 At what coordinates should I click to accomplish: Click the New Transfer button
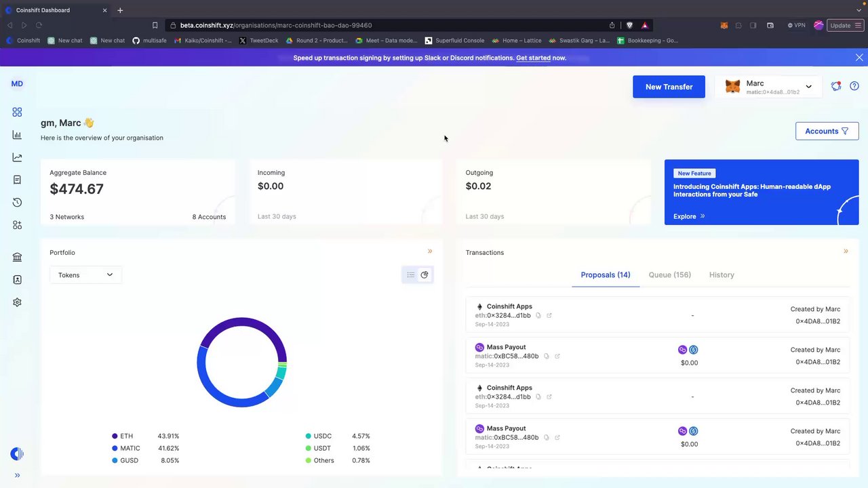[x=669, y=87]
